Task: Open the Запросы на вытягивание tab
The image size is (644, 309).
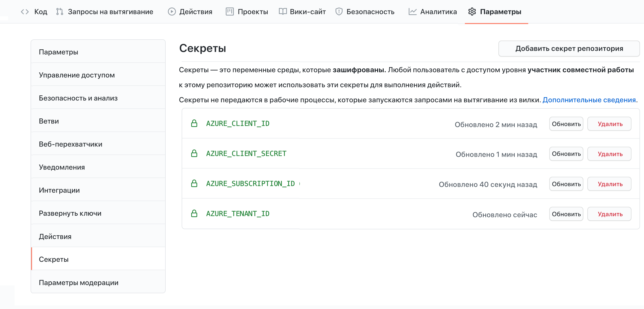Action: click(105, 12)
